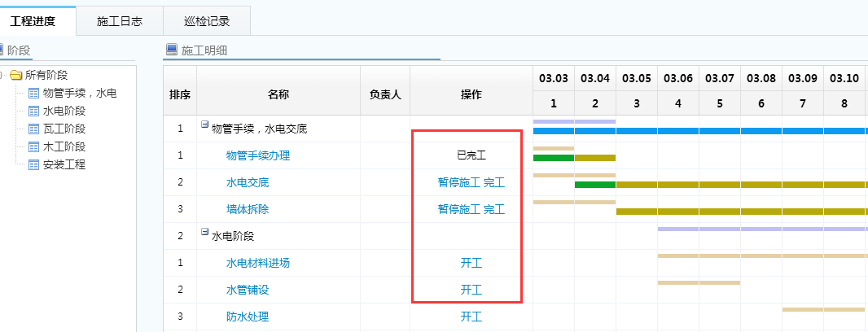Collapse the 所有阶段 tree node

point(3,75)
